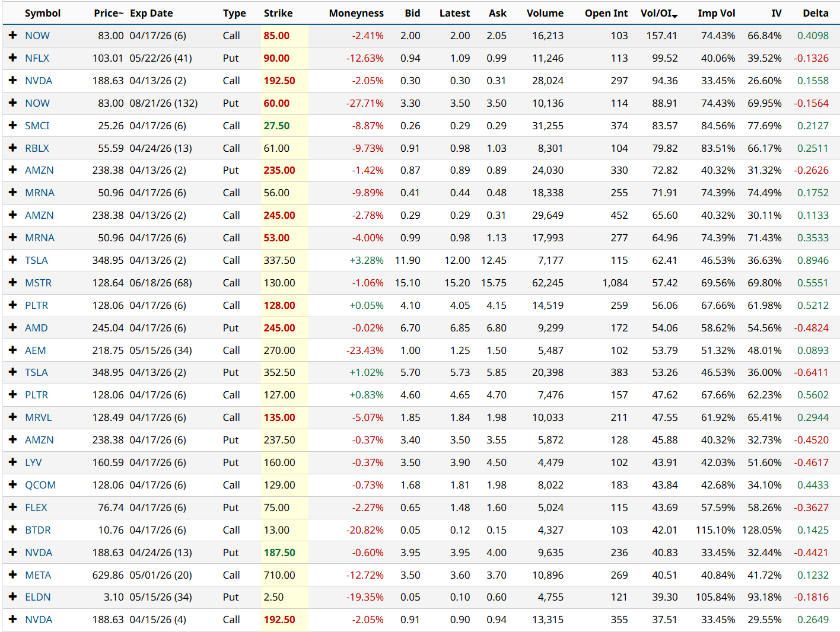Sort by Exp Date column header
Screen dimensions: 840x632
(151, 13)
